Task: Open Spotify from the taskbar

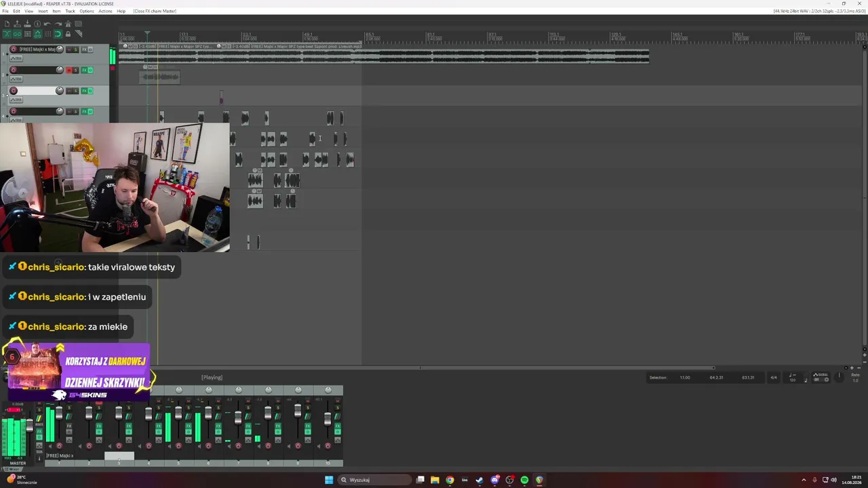Action: pyautogui.click(x=524, y=480)
